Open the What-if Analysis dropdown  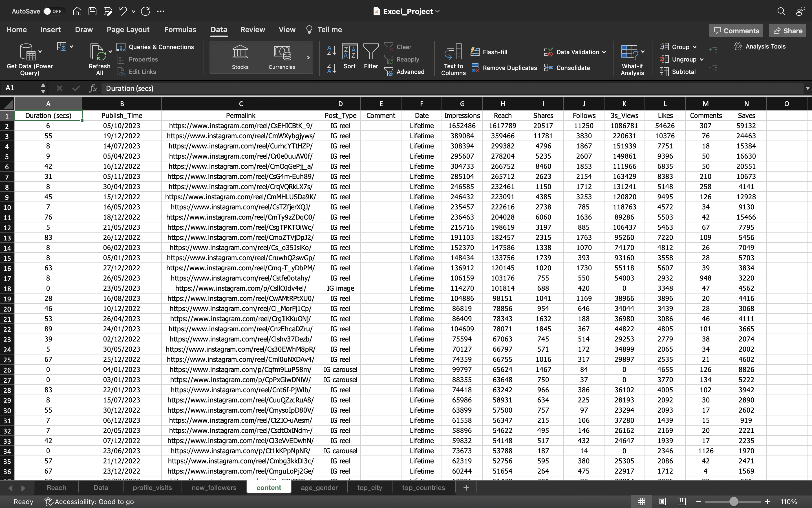(643, 52)
